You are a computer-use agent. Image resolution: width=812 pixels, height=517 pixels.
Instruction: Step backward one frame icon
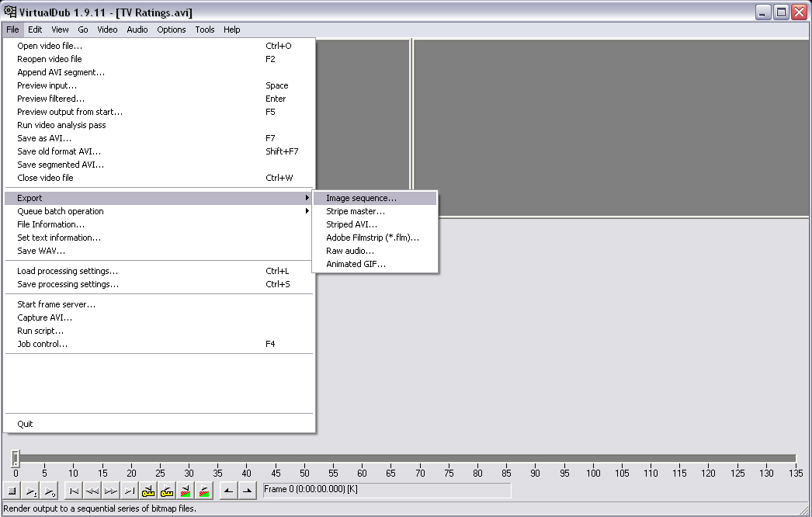click(x=92, y=491)
